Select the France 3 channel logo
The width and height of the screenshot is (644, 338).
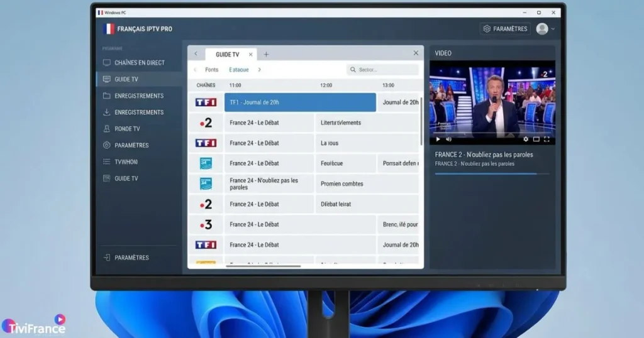coord(206,224)
